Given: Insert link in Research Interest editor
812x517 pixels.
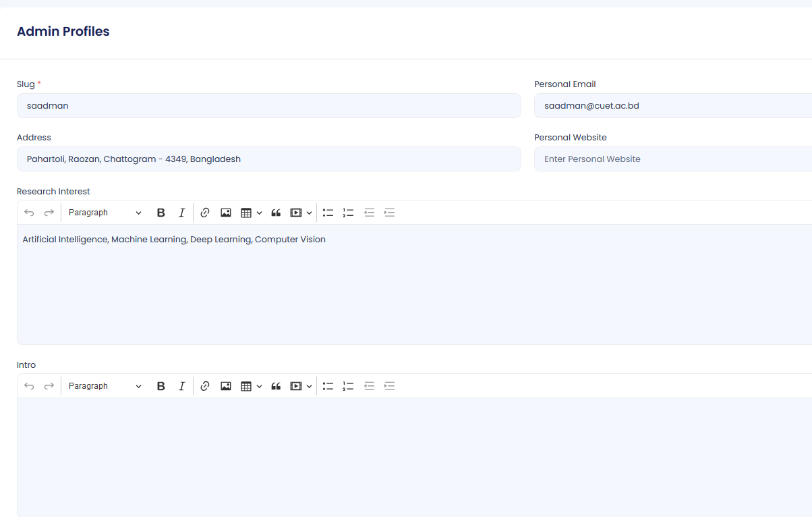Looking at the screenshot, I should tap(205, 213).
